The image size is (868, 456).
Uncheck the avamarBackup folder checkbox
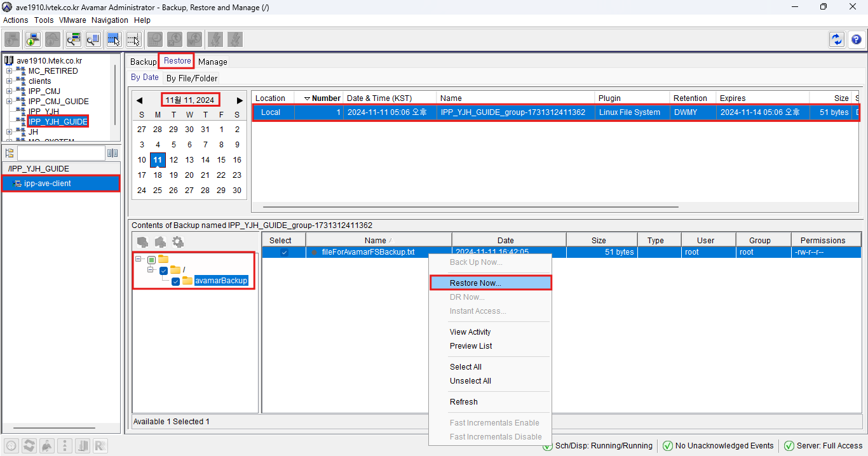175,281
